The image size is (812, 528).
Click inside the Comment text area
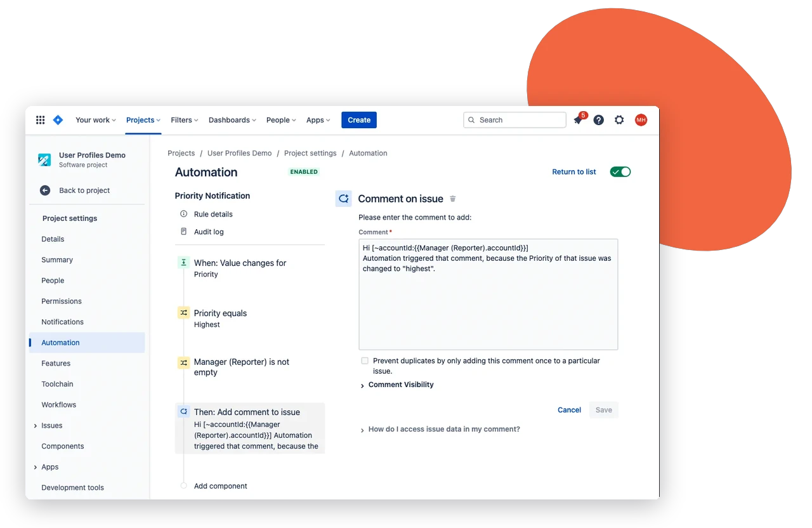[488, 294]
